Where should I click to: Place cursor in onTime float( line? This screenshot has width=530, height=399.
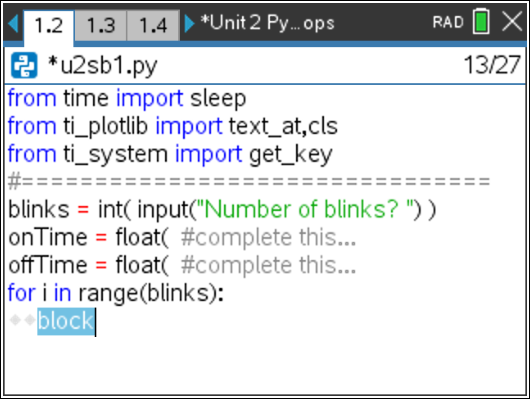182,237
